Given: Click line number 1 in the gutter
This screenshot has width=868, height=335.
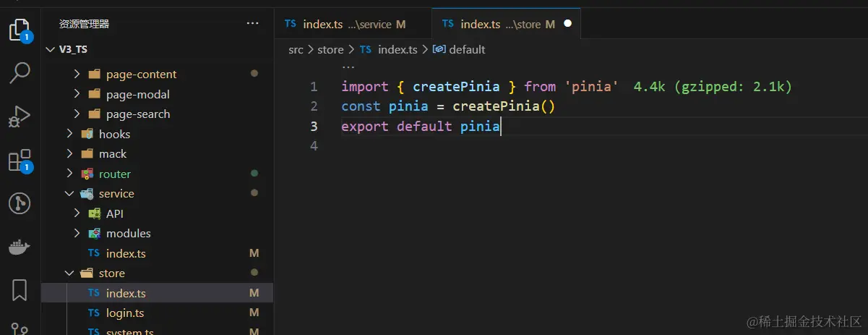Looking at the screenshot, I should point(314,87).
